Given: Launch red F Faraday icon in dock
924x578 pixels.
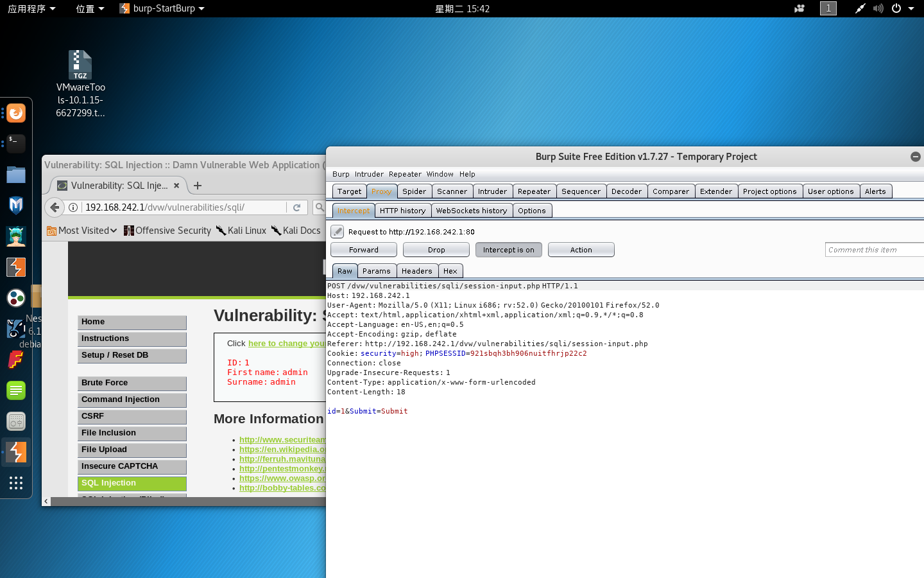Looking at the screenshot, I should click(16, 360).
